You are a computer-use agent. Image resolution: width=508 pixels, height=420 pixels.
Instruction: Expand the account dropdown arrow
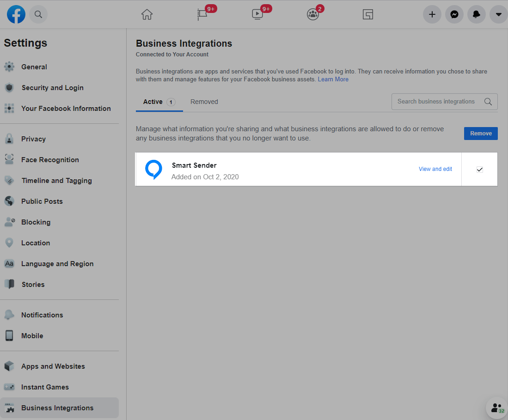coord(499,14)
